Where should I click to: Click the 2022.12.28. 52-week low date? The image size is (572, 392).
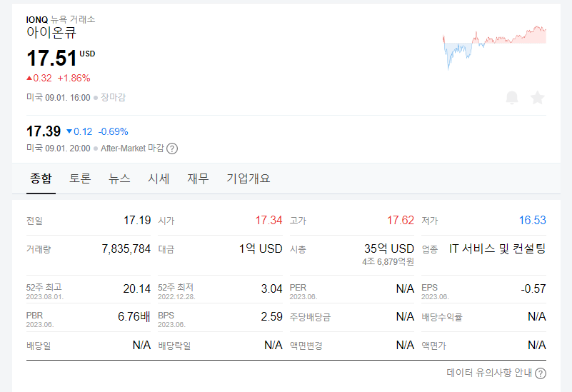pos(176,297)
